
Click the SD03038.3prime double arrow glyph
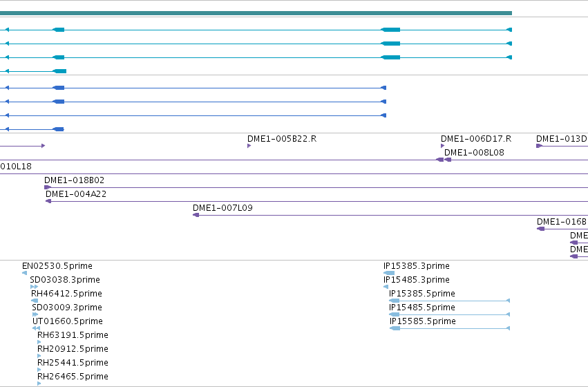[x=34, y=287]
